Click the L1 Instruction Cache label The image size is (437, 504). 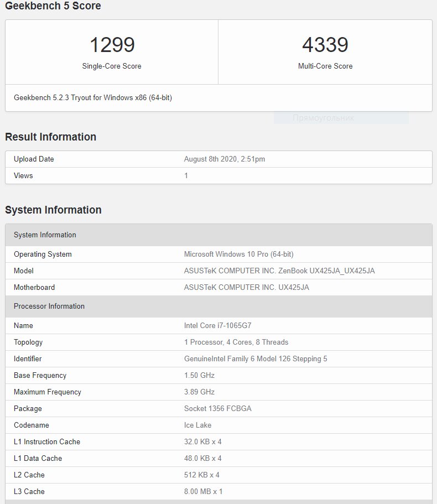47,442
